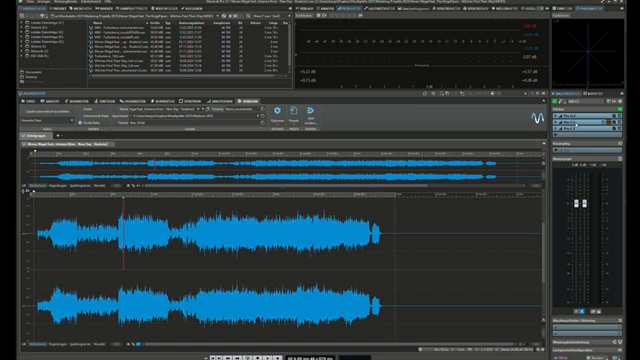Open the Phasenmeter tab
Image resolution: width=640 pixels, height=360 pixels.
pos(591,8)
